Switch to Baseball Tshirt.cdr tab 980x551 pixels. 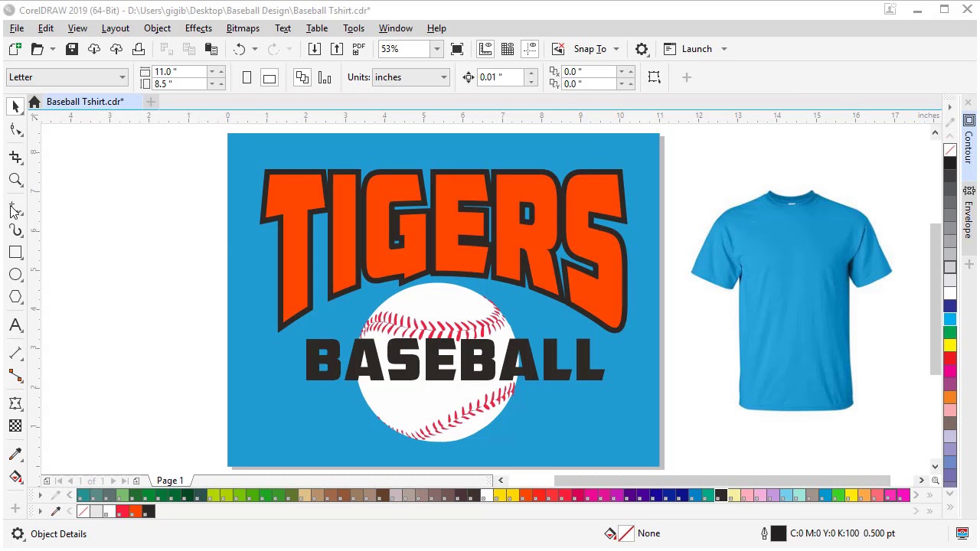coord(85,102)
